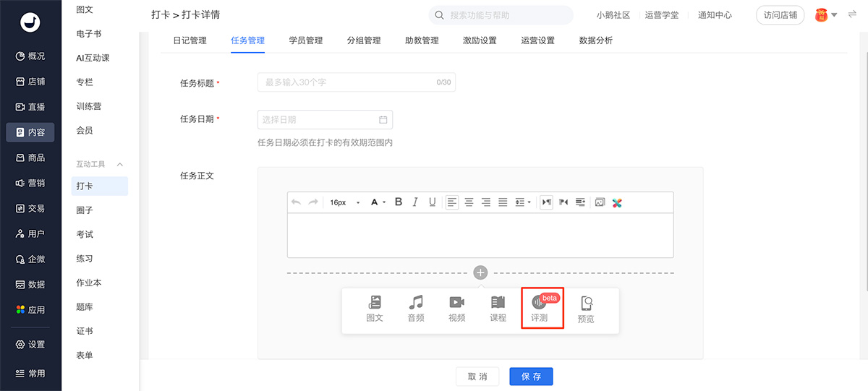The width and height of the screenshot is (868, 391).
Task: Click the round plus add-content button
Action: point(480,272)
